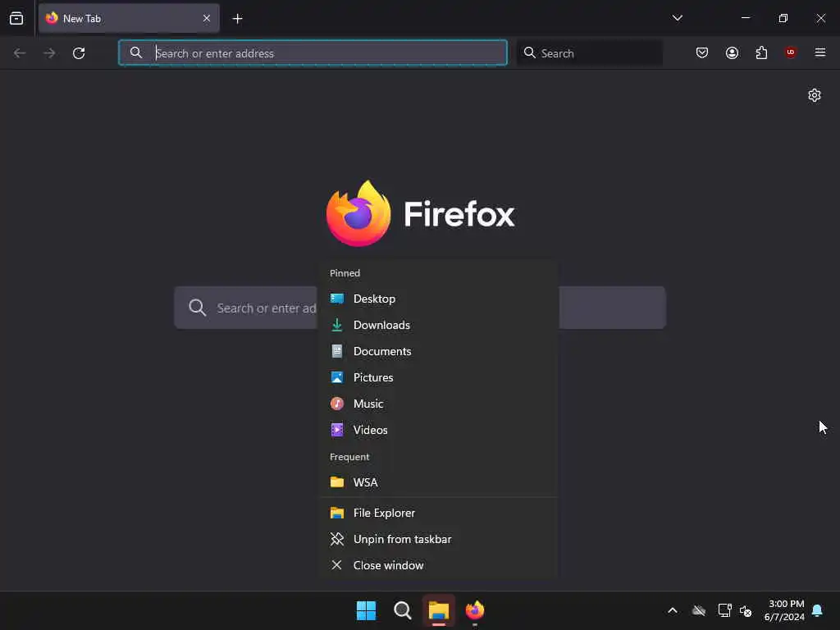
Task: Open the Firefox account menu
Action: 732,52
